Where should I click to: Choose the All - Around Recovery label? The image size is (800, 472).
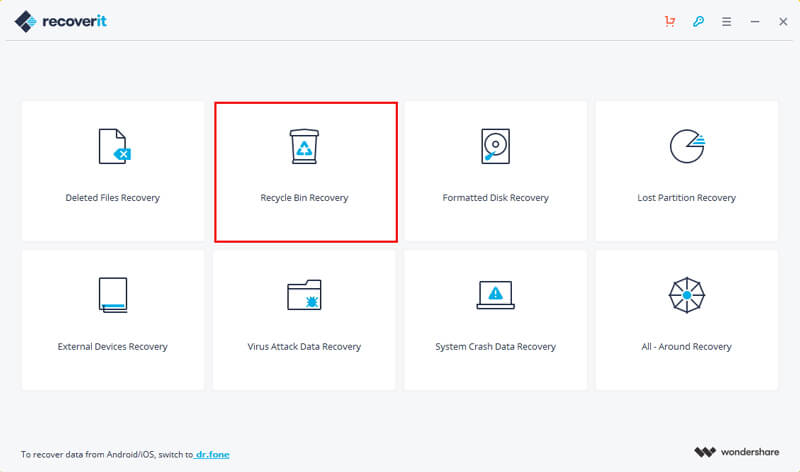coord(686,346)
